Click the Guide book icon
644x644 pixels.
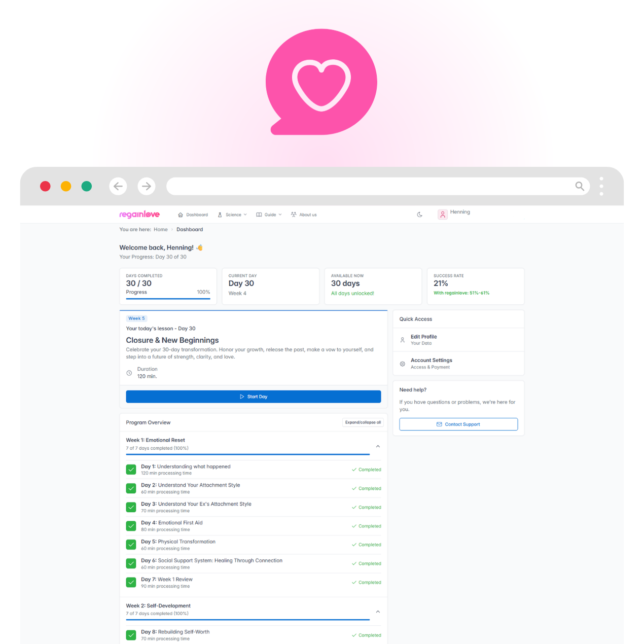259,214
